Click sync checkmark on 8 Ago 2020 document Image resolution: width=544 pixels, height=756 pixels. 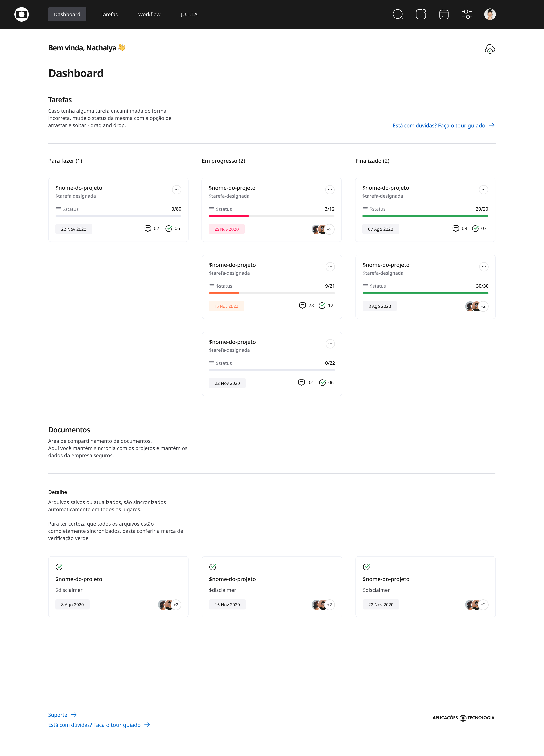(59, 567)
